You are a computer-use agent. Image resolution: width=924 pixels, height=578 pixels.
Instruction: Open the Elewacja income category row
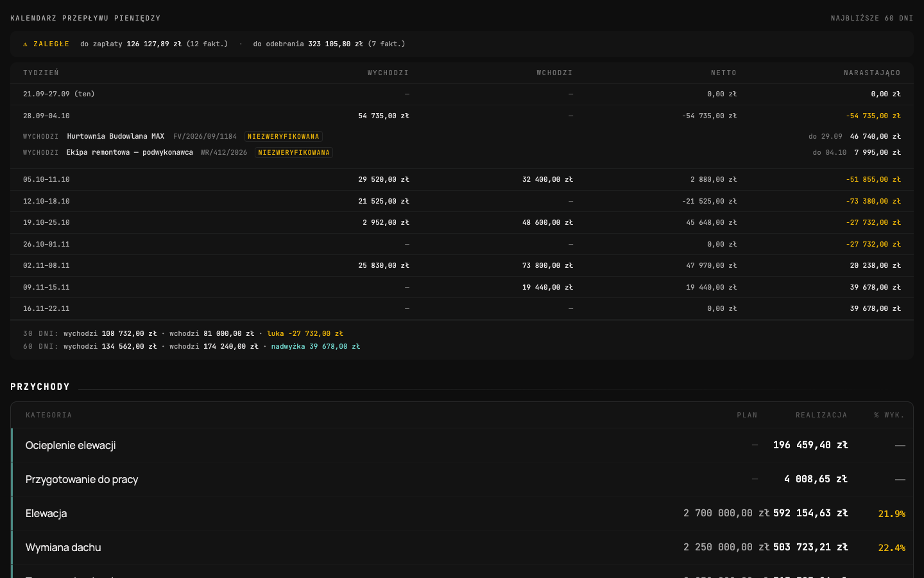pos(462,513)
